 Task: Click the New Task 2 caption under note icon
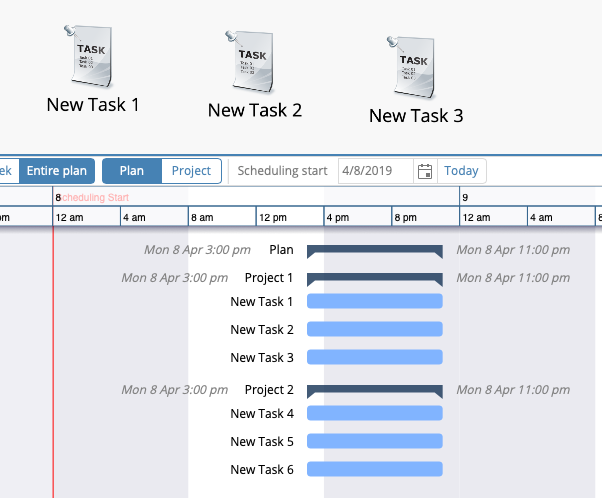(x=255, y=111)
